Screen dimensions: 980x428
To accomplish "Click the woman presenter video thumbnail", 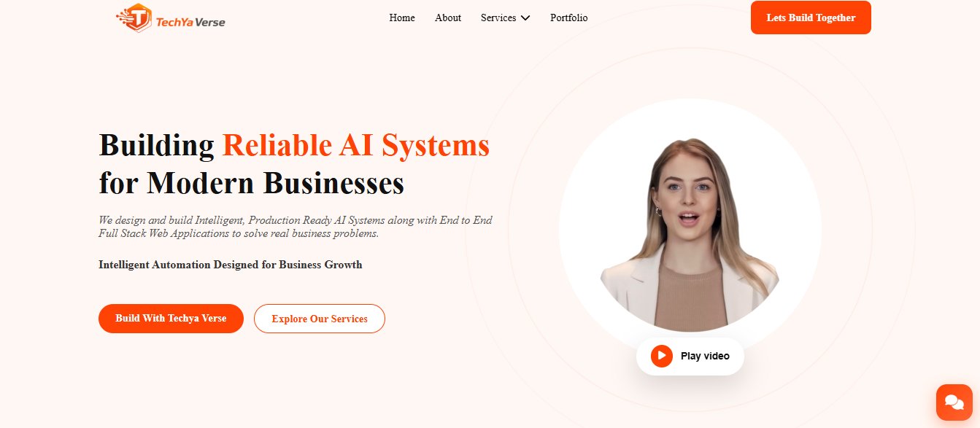I will (690, 233).
